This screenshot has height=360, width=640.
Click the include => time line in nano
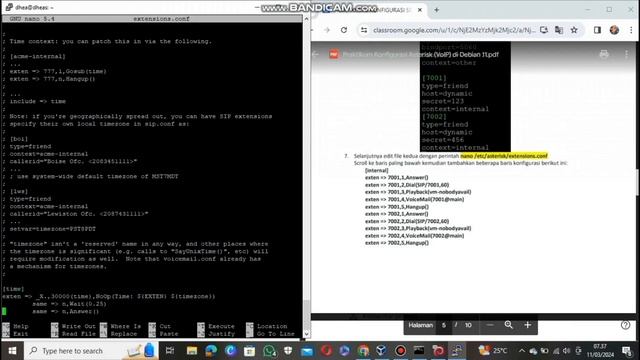pos(38,101)
